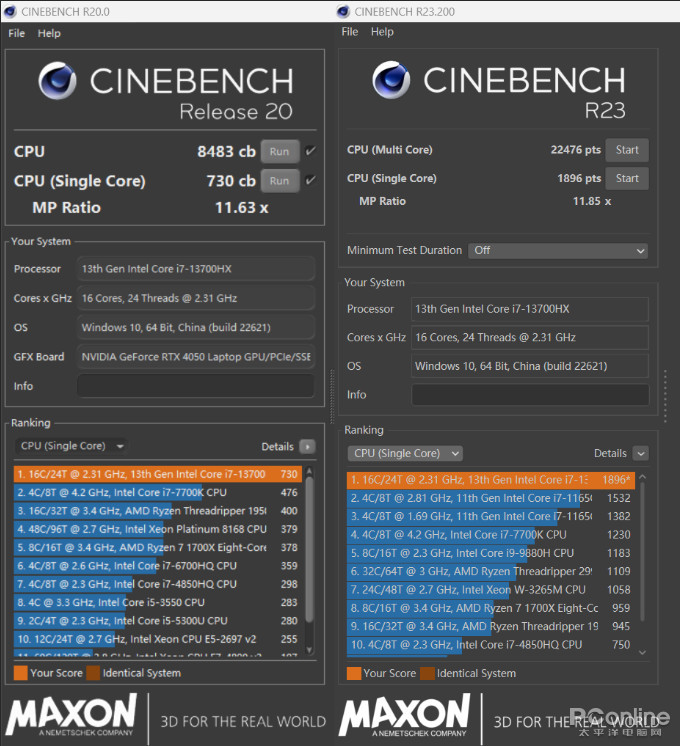The image size is (680, 746).
Task: Select R20 ranking row 1 scoring 730
Action: pyautogui.click(x=158, y=474)
